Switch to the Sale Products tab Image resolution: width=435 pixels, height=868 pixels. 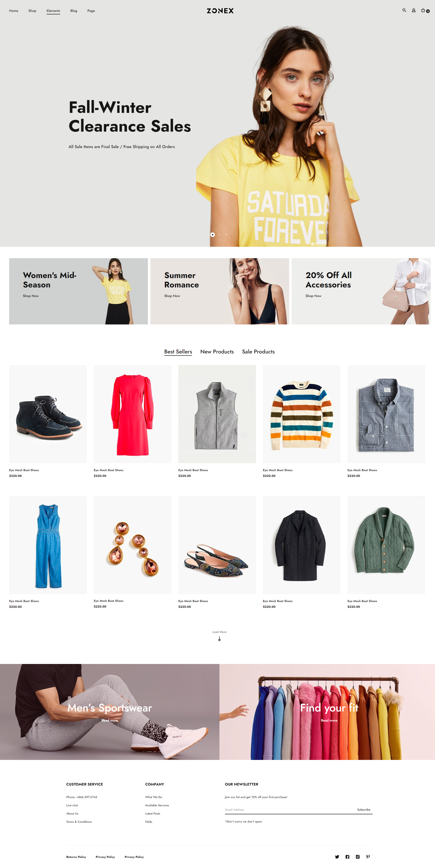[x=258, y=351]
